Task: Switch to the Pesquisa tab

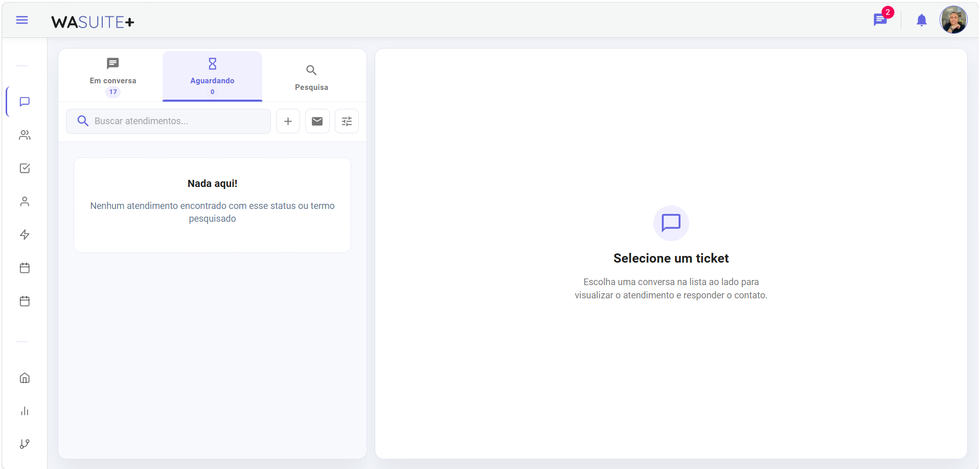Action: coord(311,77)
